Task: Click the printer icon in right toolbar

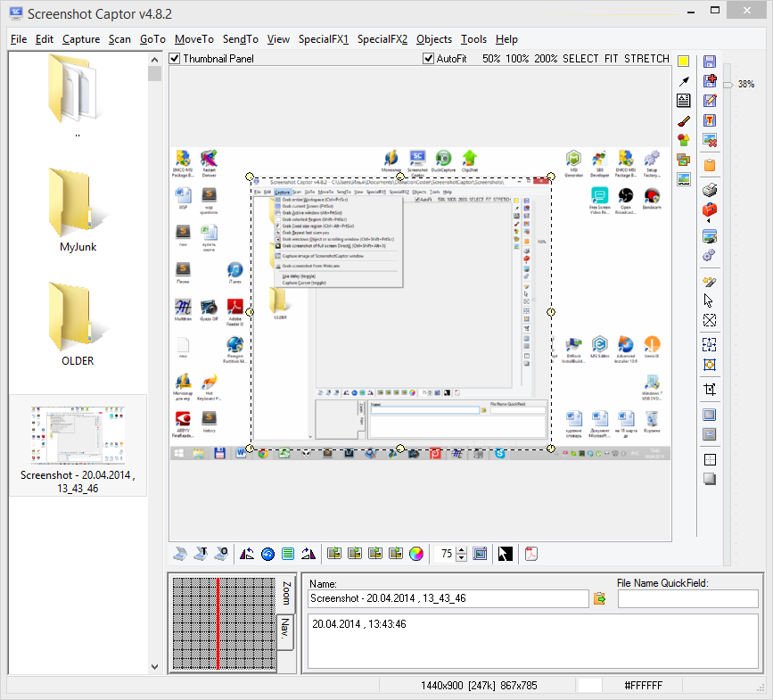Action: coord(710,191)
